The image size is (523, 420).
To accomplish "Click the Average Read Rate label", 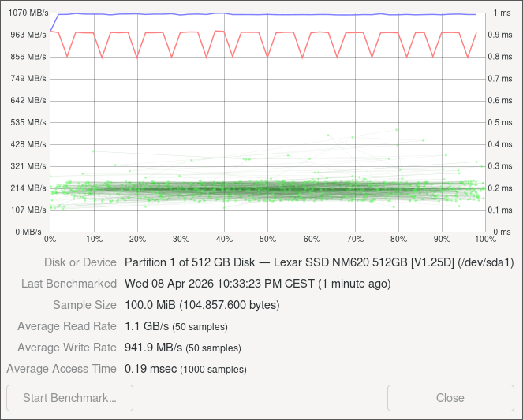I will pyautogui.click(x=67, y=326).
